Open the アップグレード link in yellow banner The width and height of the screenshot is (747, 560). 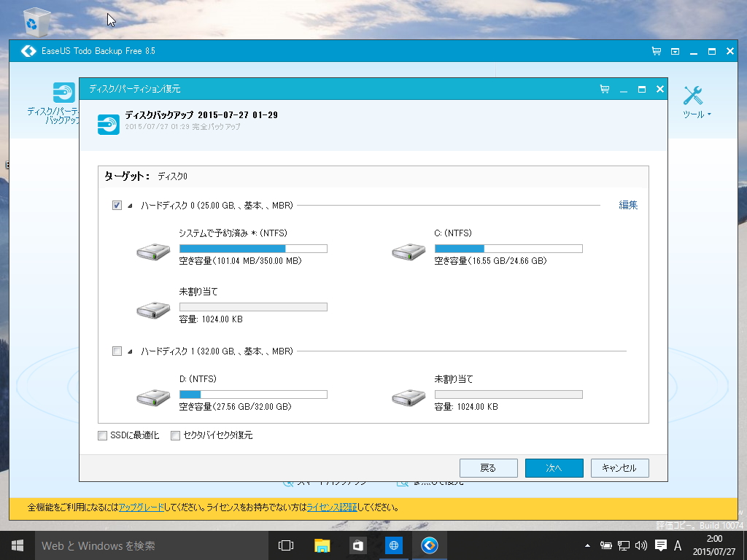[141, 507]
